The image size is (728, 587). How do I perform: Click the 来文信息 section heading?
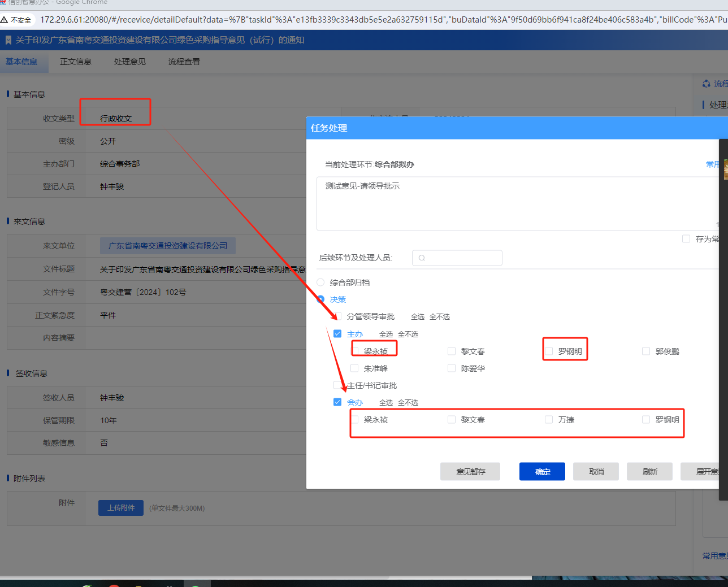tap(29, 221)
